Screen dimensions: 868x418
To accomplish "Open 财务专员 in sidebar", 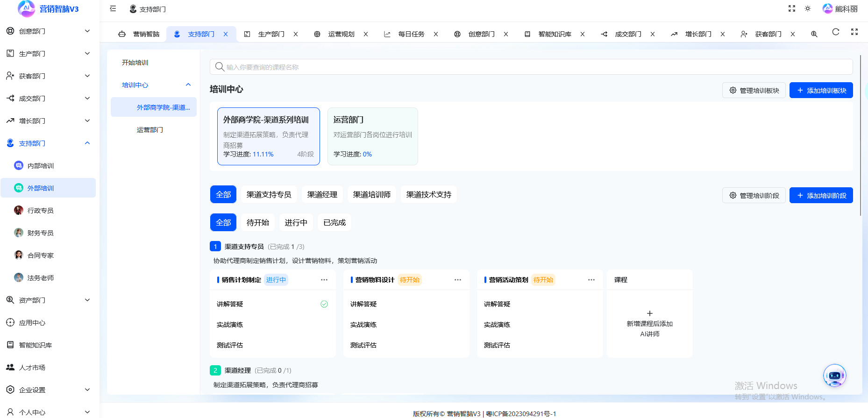I will tap(49, 233).
